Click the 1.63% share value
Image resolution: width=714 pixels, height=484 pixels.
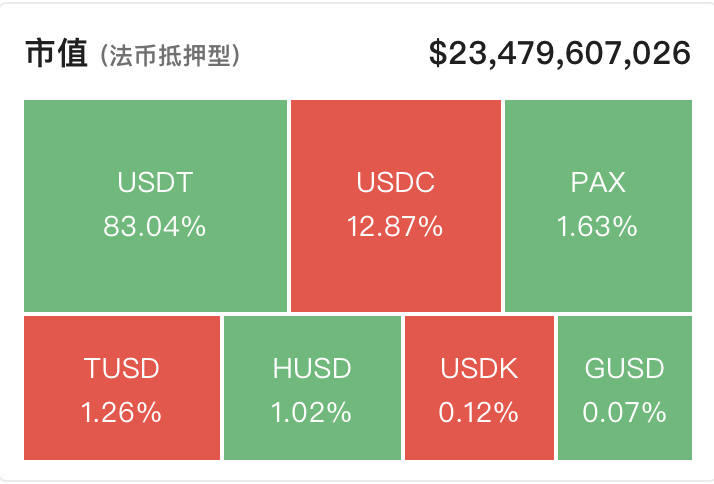point(597,226)
